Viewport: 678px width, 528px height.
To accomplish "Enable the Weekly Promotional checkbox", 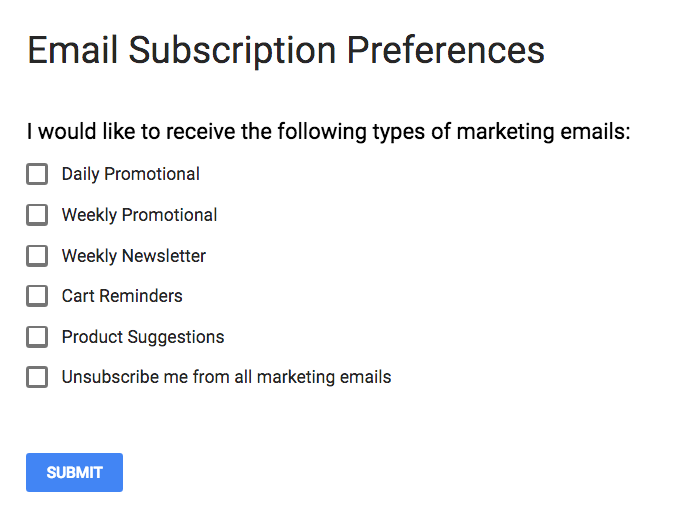I will pyautogui.click(x=37, y=215).
